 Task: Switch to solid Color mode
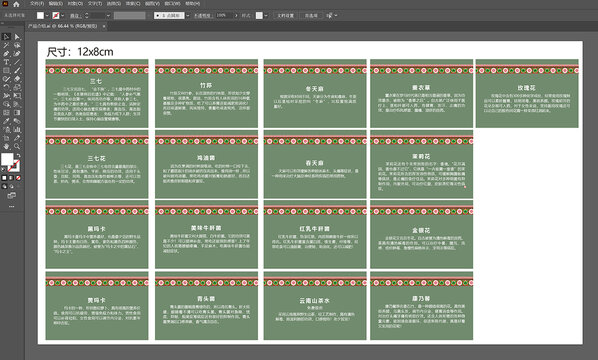pyautogui.click(x=4, y=178)
